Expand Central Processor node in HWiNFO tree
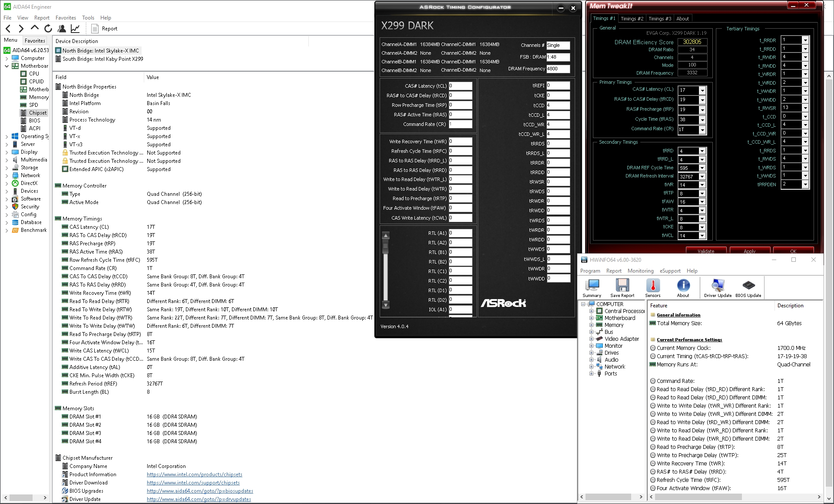The width and height of the screenshot is (834, 504). [x=591, y=311]
